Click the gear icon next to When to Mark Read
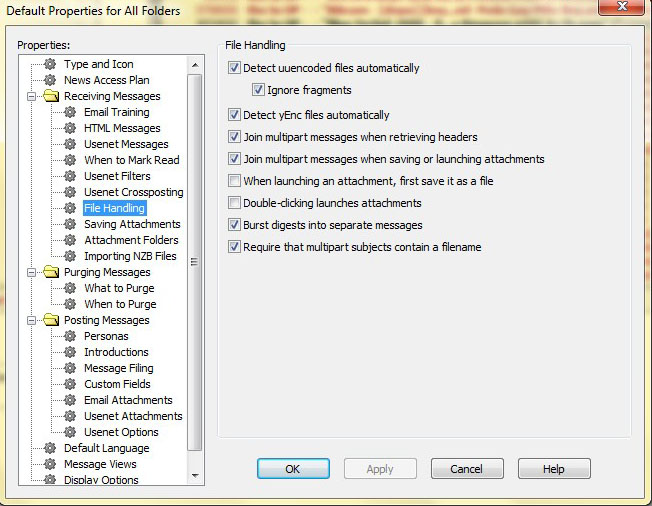The image size is (652, 506). [70, 160]
